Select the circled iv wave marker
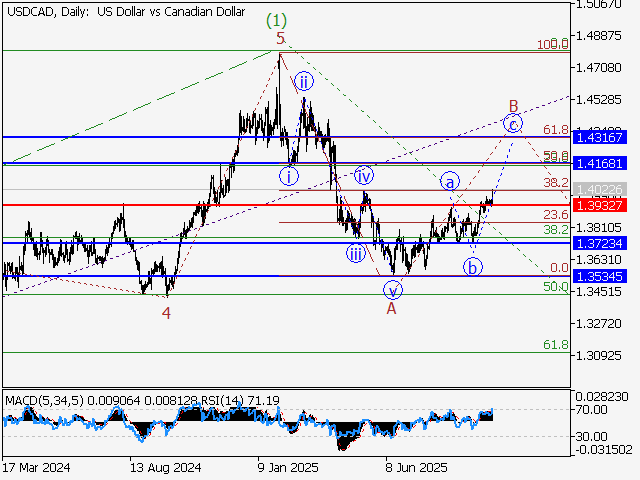This screenshot has width=640, height=480. [x=364, y=177]
